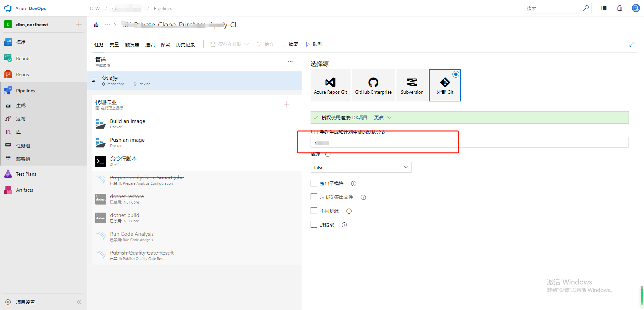644x310 pixels.
Task: Open the Pipelines breadcrumb link
Action: (163, 8)
